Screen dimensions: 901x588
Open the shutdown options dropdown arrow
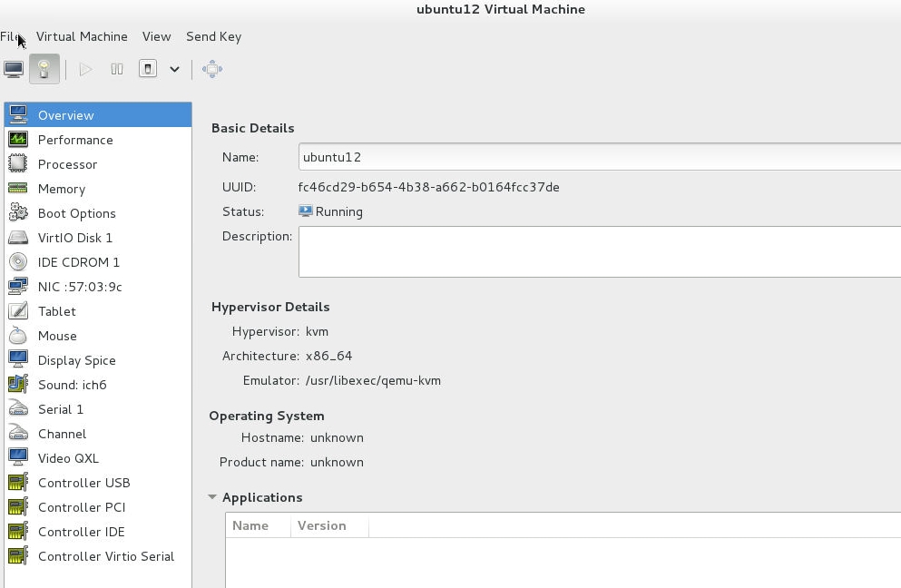point(175,70)
